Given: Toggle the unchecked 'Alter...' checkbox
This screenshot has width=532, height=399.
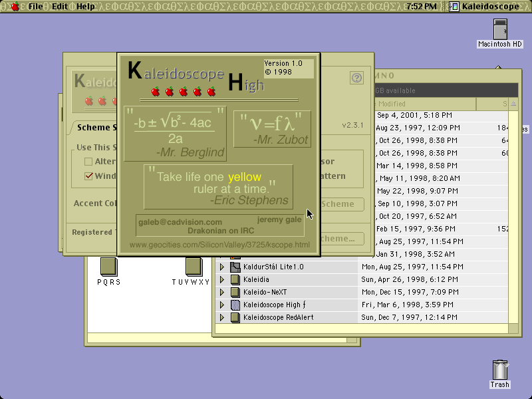Looking at the screenshot, I should [88, 162].
